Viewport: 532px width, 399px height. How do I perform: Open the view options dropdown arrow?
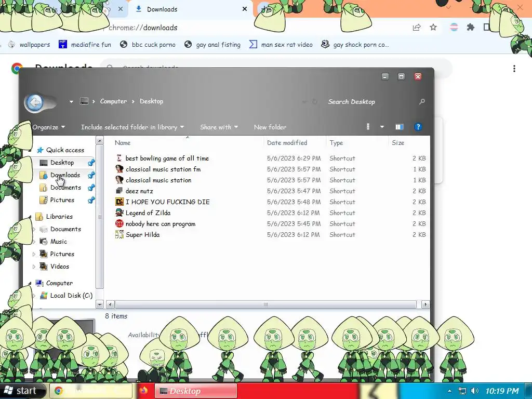click(x=382, y=127)
